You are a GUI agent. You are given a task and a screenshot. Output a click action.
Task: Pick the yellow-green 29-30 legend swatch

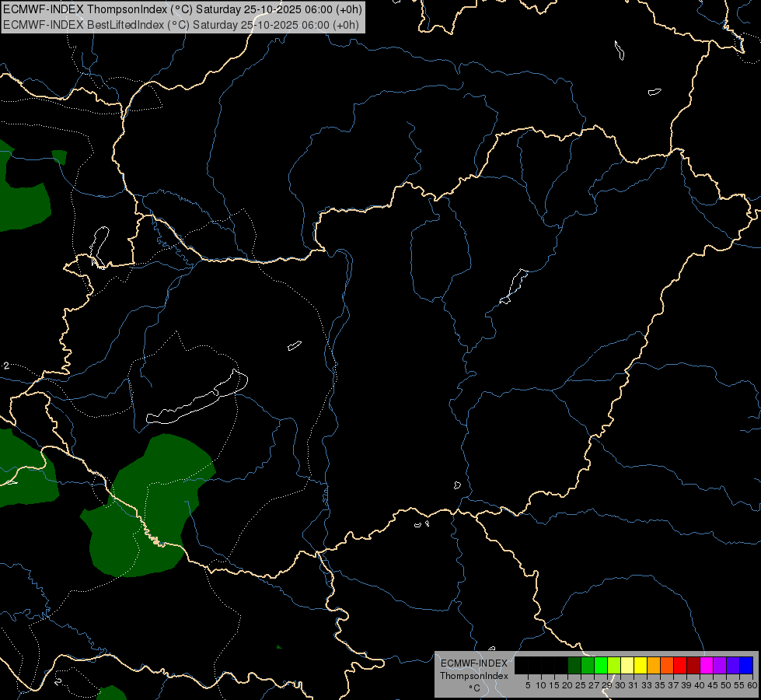coord(614,665)
